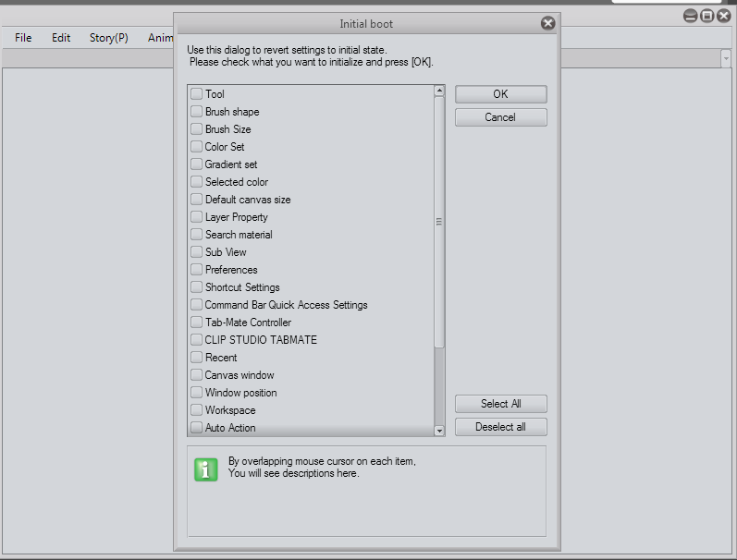Close the Initial boot dialog
This screenshot has height=560, width=737.
coord(547,23)
